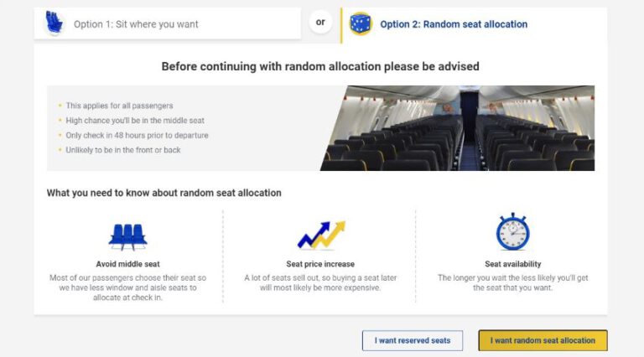644x357 pixels.
Task: Click the 'This applies for all passengers' bullet
Action: (119, 106)
